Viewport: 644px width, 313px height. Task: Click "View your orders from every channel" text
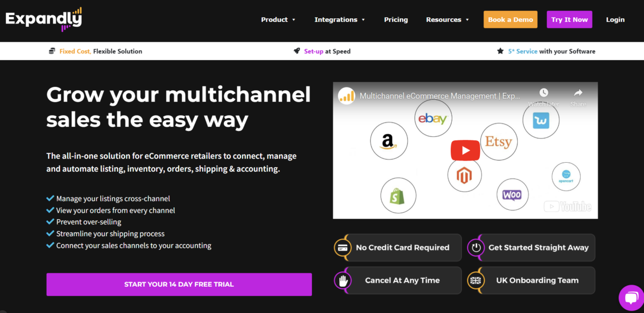click(116, 210)
